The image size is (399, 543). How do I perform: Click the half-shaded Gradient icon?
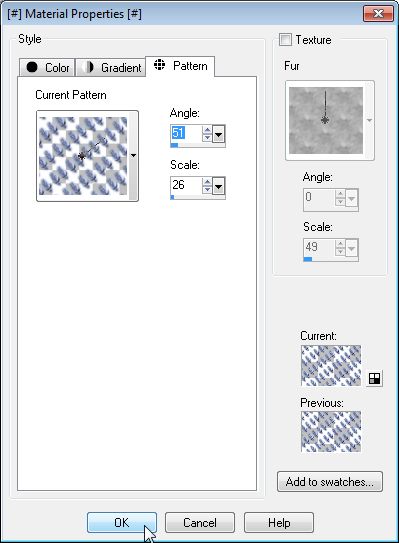[88, 67]
